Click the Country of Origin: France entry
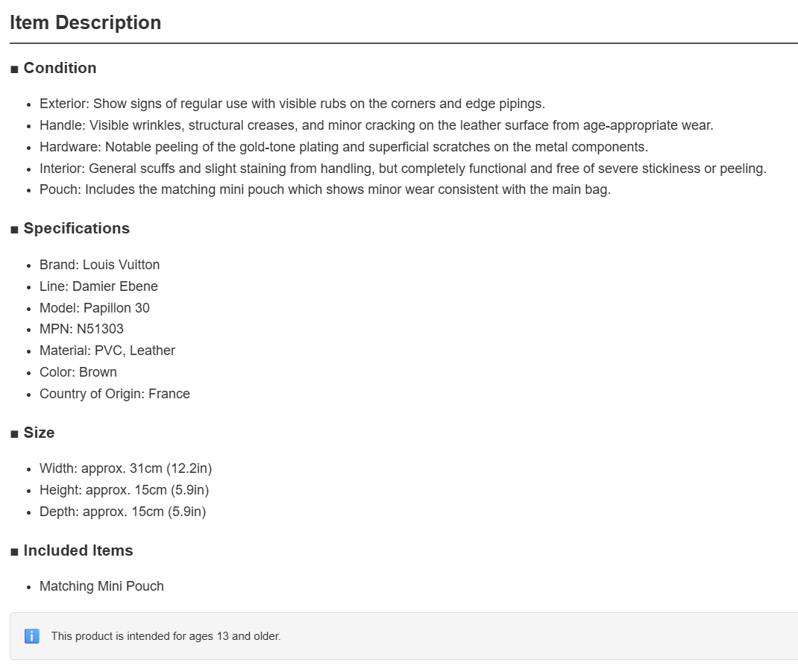Screen dimensions: 798x672 [115, 394]
